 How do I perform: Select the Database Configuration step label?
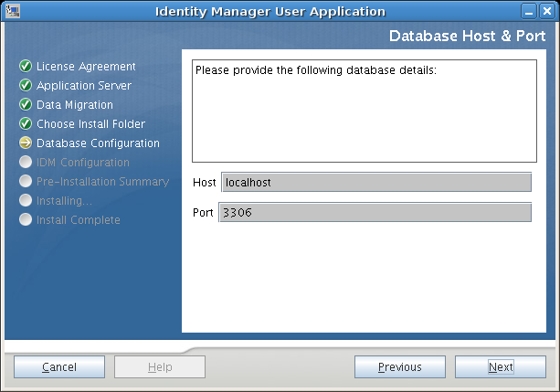[x=98, y=143]
